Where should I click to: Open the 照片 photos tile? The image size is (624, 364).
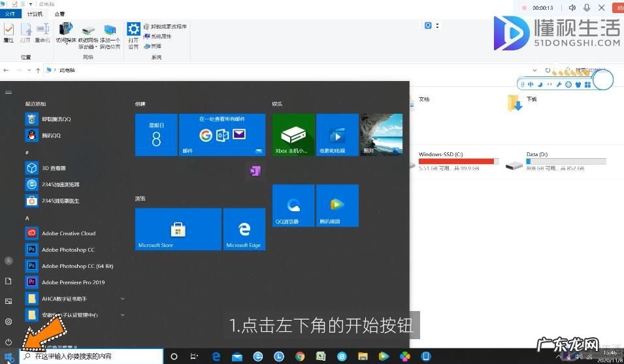[381, 135]
